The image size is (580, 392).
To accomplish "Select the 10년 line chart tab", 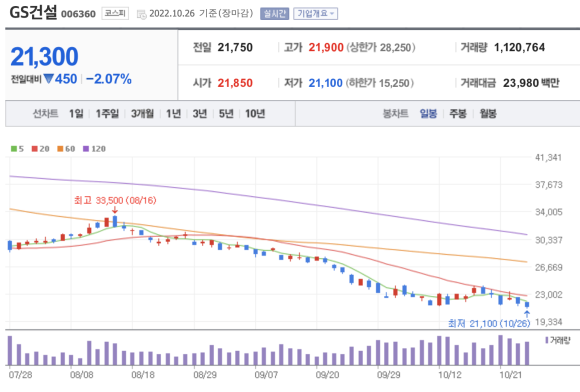I will [x=255, y=114].
